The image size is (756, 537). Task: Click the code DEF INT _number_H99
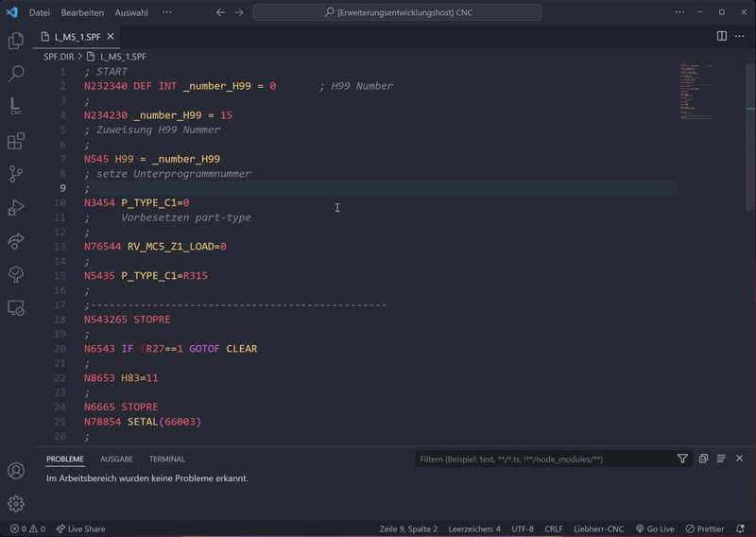[193, 86]
